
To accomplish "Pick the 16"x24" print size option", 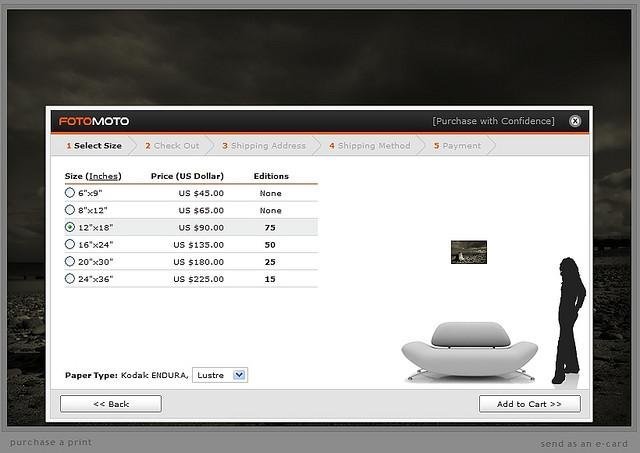I will point(70,244).
